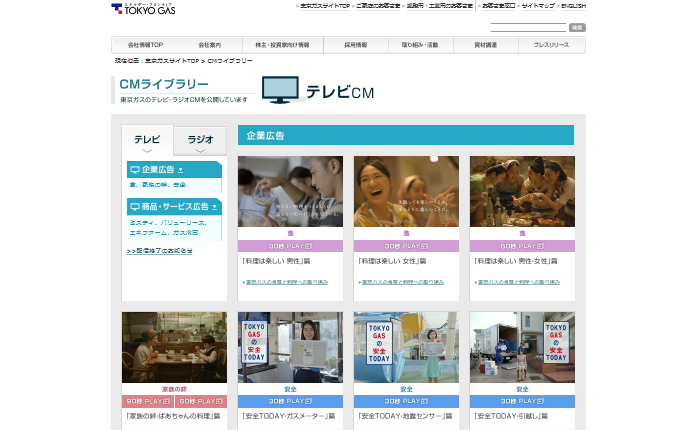Image resolution: width=696 pixels, height=430 pixels.
Task: Open 株主・投資家向け情報 navigation item
Action: (x=282, y=45)
